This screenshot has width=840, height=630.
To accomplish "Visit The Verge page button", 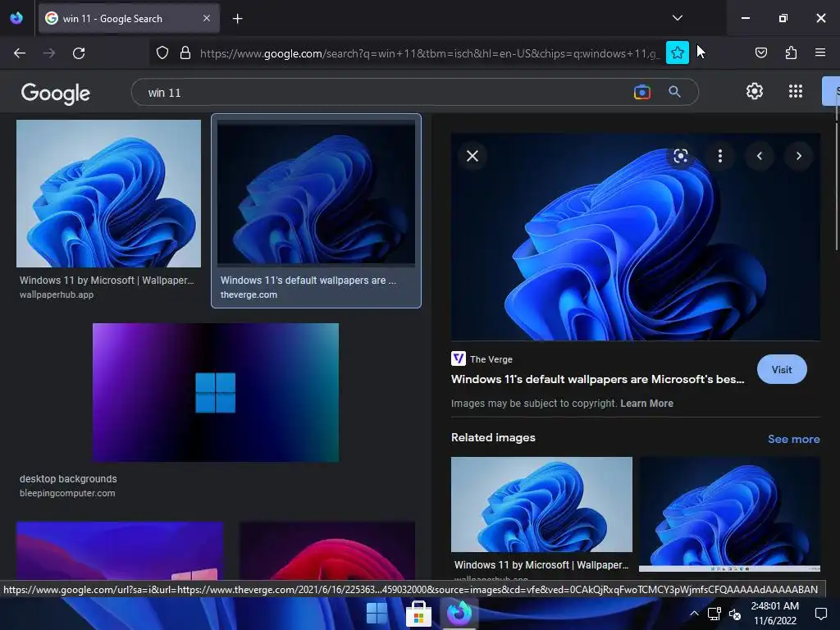I will click(x=782, y=369).
